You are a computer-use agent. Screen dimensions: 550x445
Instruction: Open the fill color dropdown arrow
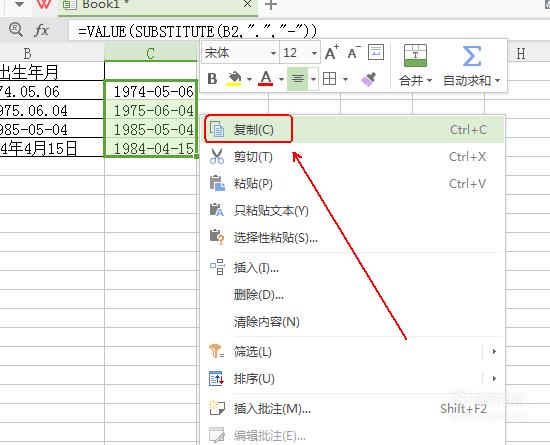pos(249,80)
